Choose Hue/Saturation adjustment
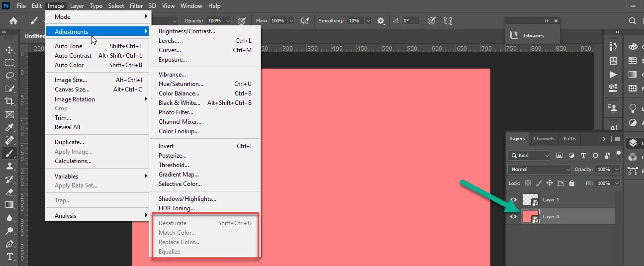 205,84
